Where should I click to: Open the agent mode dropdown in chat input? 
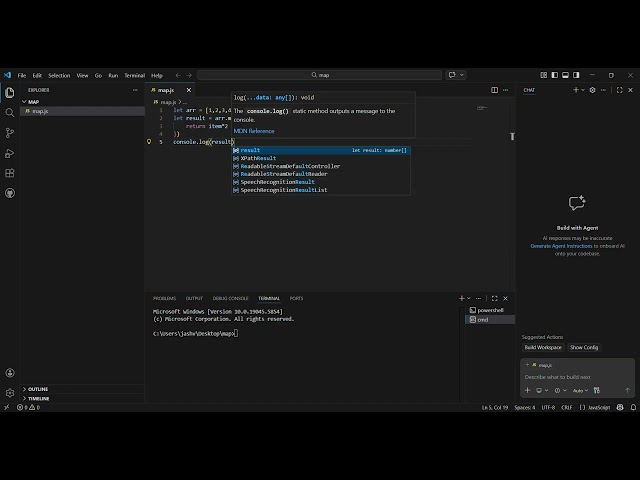coord(542,391)
